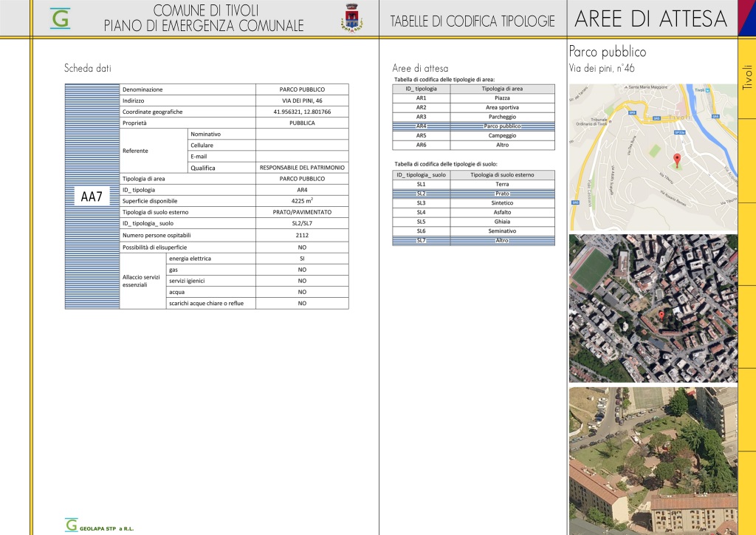Click the "servizi igienici" service label
756x535 pixels.
[x=187, y=281]
